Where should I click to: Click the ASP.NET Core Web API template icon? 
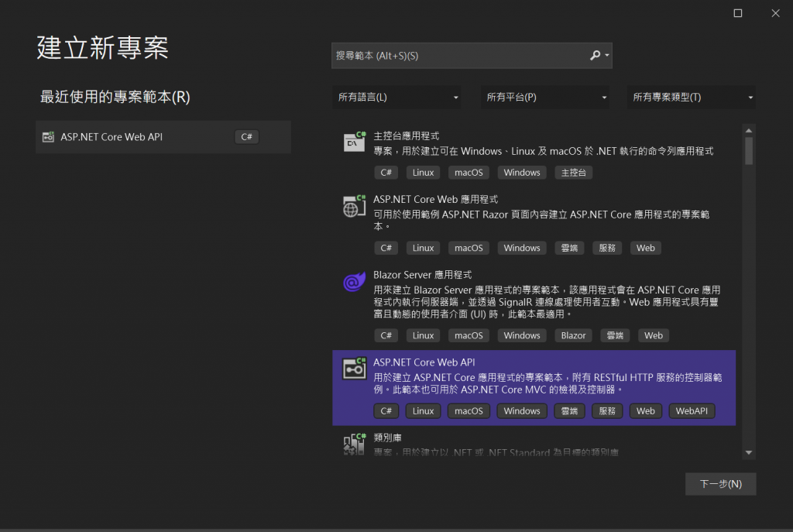[355, 369]
